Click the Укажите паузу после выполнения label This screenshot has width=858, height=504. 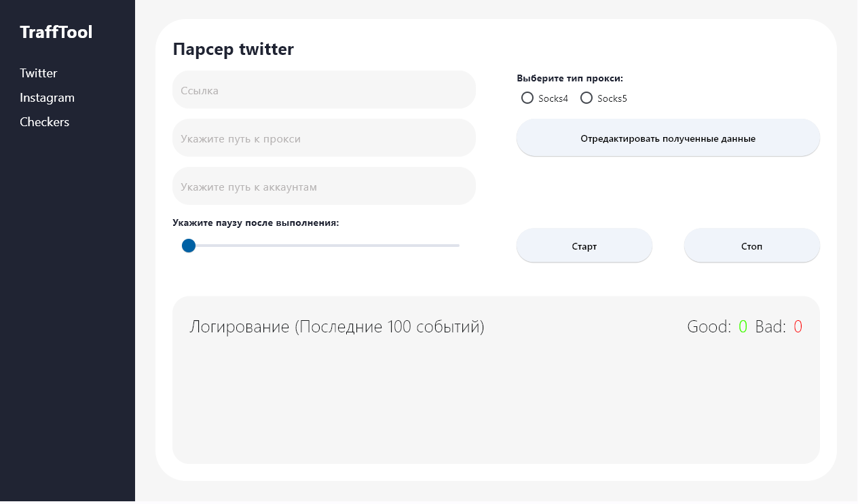256,222
